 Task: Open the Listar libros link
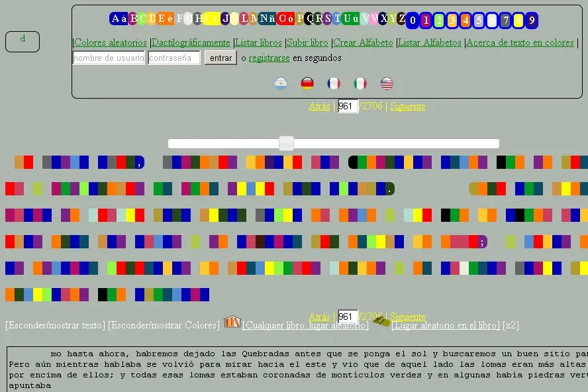(258, 42)
